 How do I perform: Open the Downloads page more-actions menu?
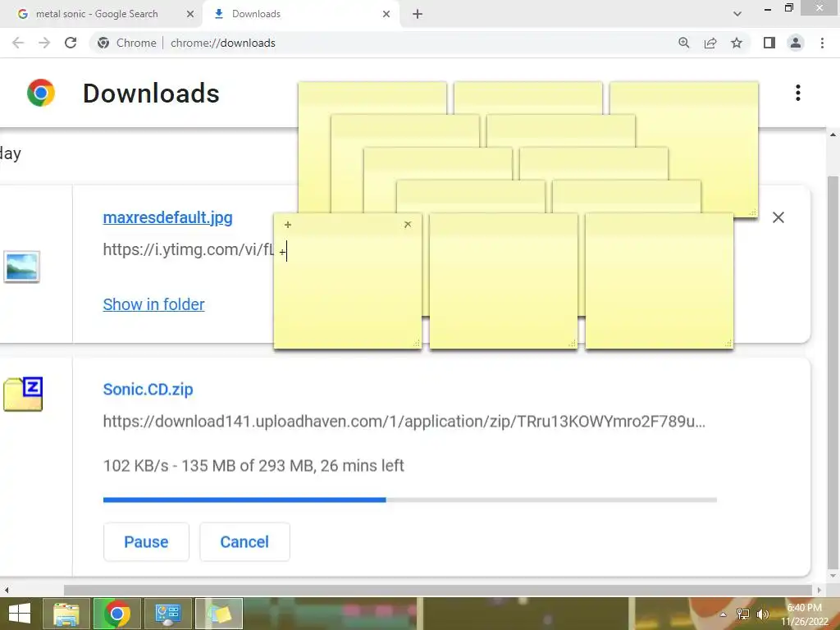pyautogui.click(x=798, y=93)
